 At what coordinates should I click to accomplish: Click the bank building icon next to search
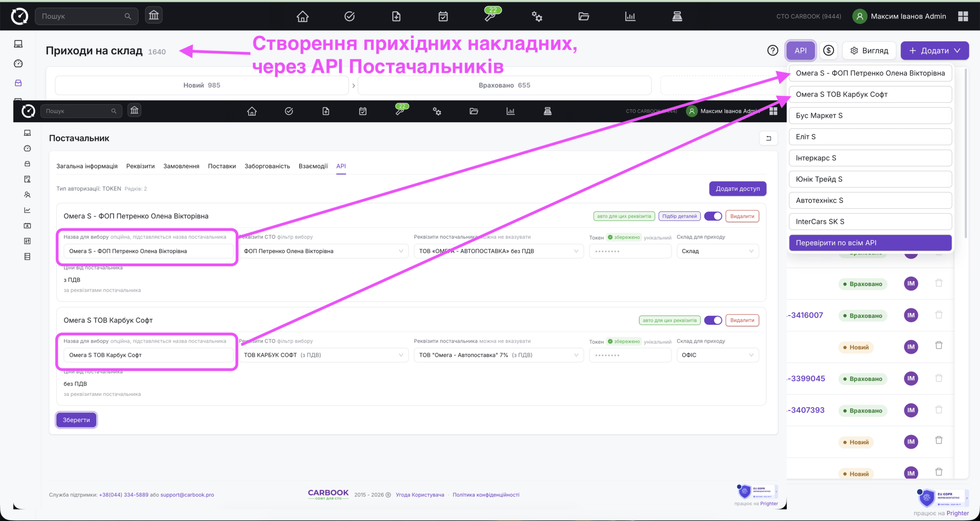click(x=154, y=15)
